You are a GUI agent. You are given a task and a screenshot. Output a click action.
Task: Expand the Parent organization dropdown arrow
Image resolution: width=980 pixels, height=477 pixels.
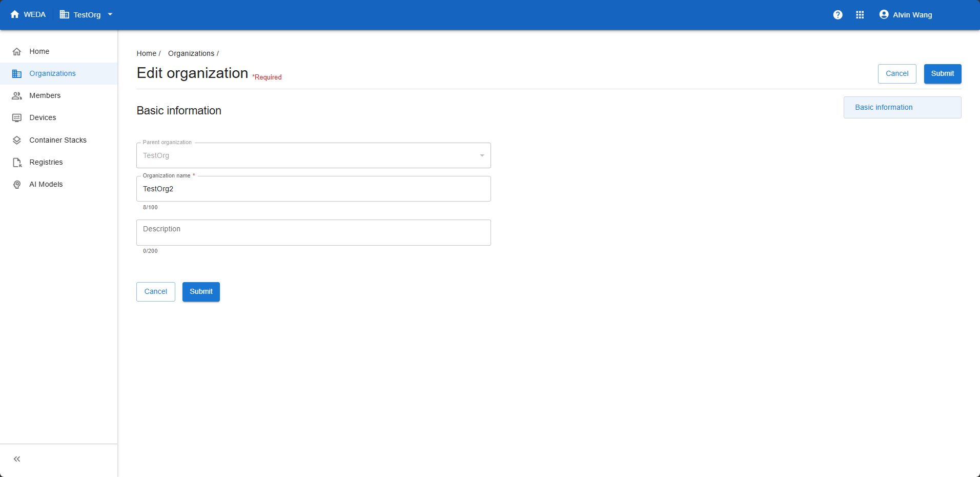pyautogui.click(x=482, y=155)
